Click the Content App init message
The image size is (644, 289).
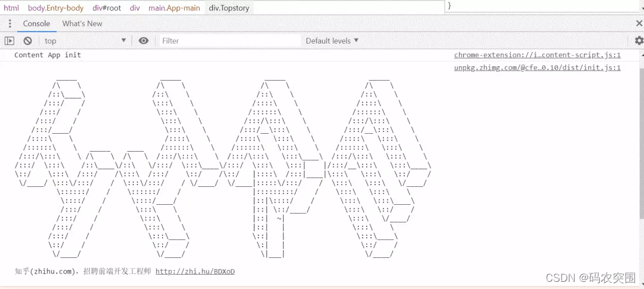coord(48,55)
